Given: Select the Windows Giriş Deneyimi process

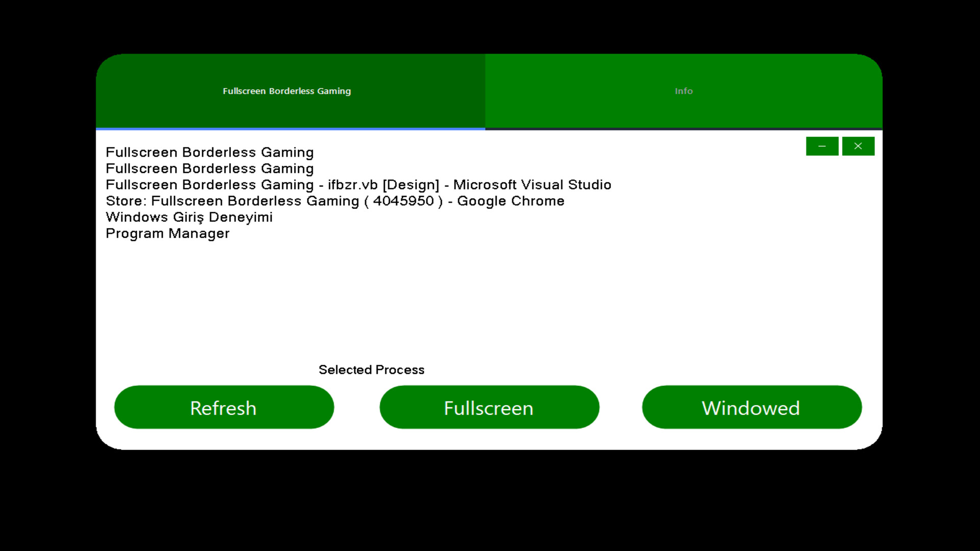Looking at the screenshot, I should (x=189, y=217).
